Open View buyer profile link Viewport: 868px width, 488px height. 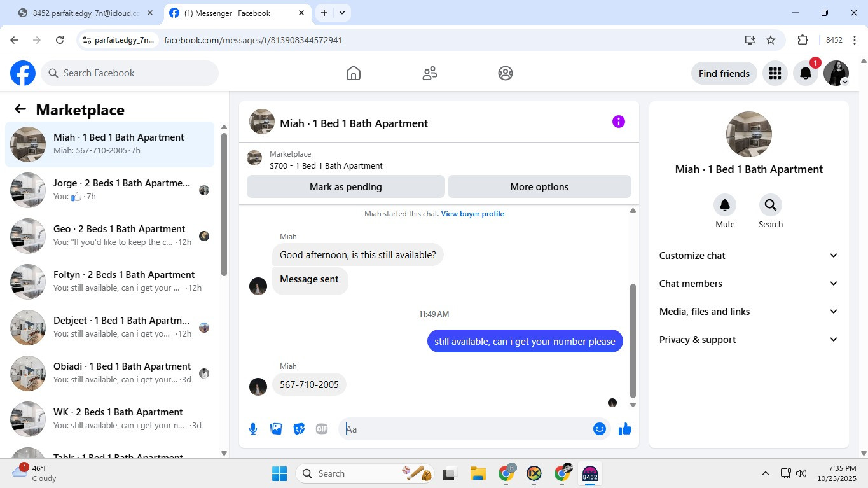(472, 214)
